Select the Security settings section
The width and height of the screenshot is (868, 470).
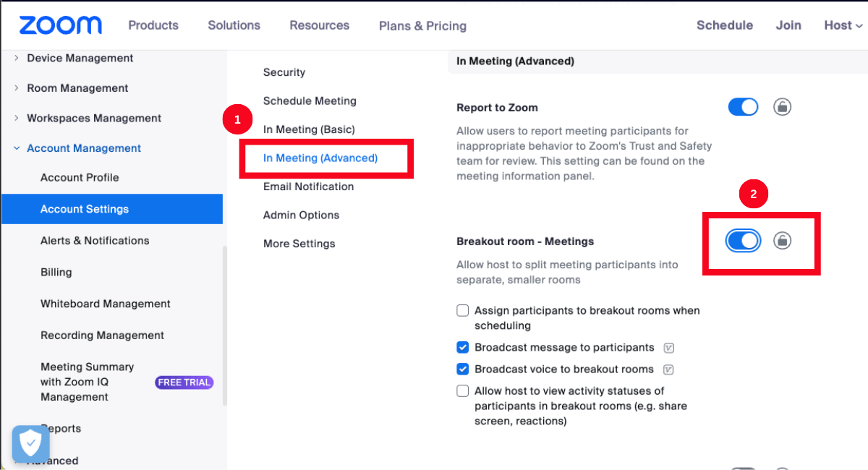[284, 72]
